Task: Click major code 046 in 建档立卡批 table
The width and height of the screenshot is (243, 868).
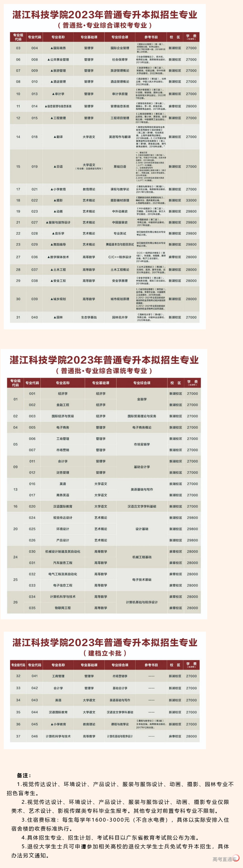Action: click(x=35, y=736)
